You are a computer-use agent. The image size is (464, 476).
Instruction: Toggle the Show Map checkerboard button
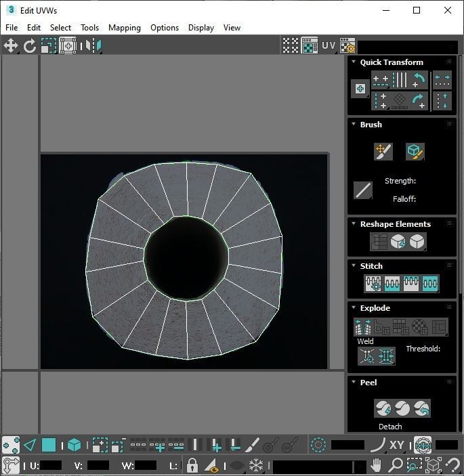point(310,45)
